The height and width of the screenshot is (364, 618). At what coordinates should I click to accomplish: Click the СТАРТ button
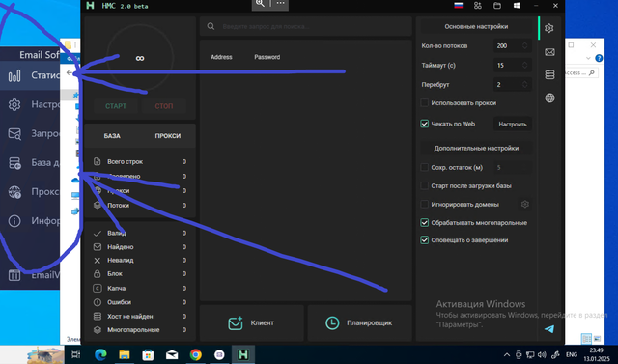pyautogui.click(x=116, y=106)
